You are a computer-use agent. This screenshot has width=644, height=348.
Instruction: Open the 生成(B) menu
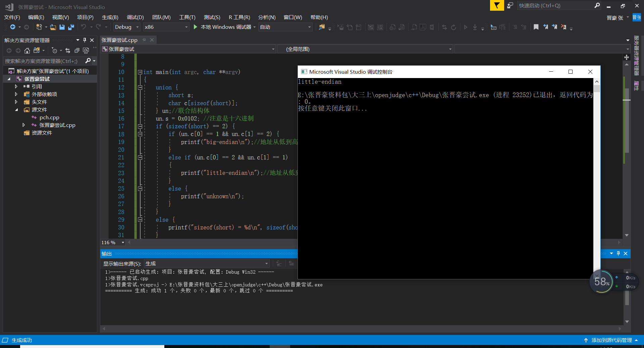110,17
